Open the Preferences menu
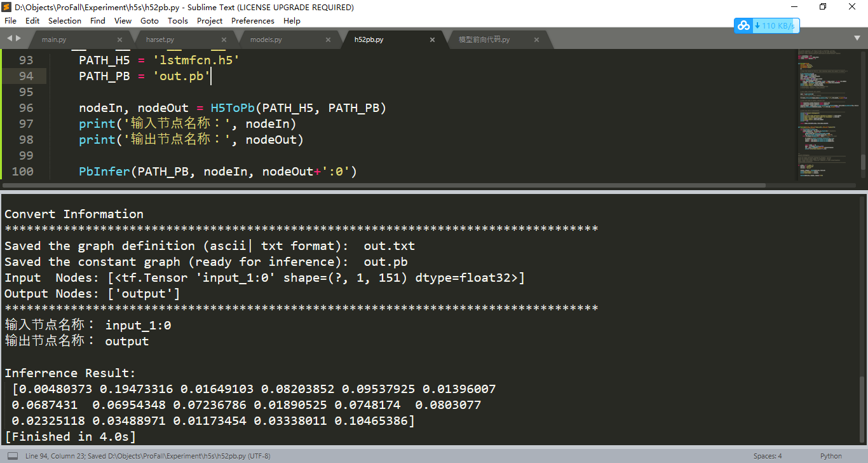Screen dimensions: 868x463 coord(253,20)
